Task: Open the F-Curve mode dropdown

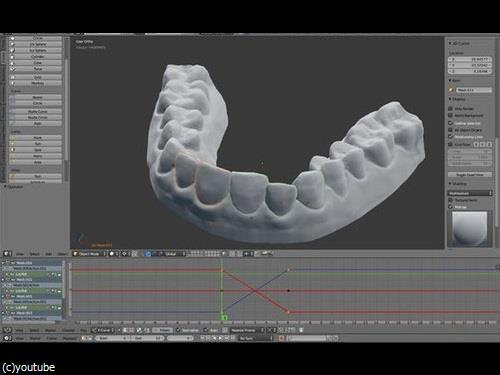Action: click(103, 330)
